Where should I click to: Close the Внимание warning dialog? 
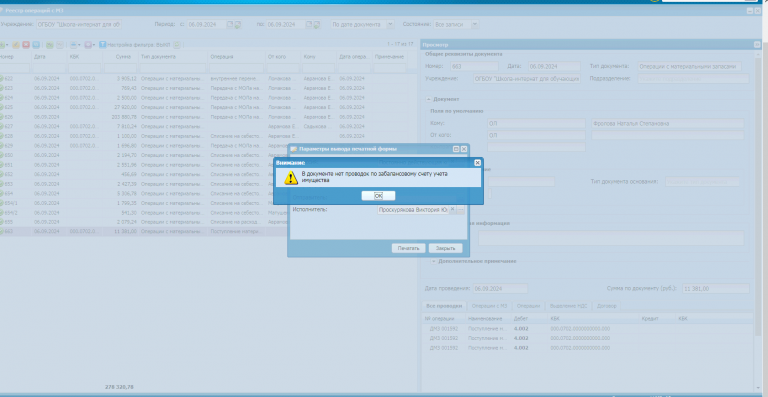tap(478, 163)
